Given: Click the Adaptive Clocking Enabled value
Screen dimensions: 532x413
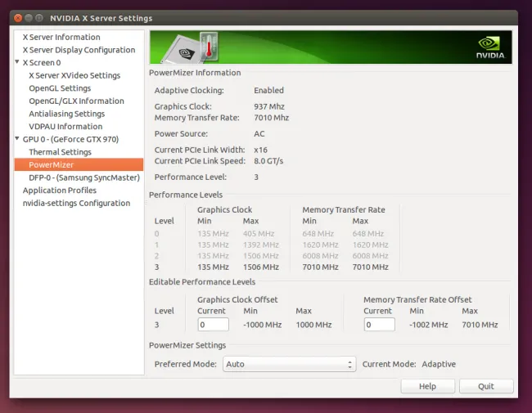Looking at the screenshot, I should click(x=268, y=90).
